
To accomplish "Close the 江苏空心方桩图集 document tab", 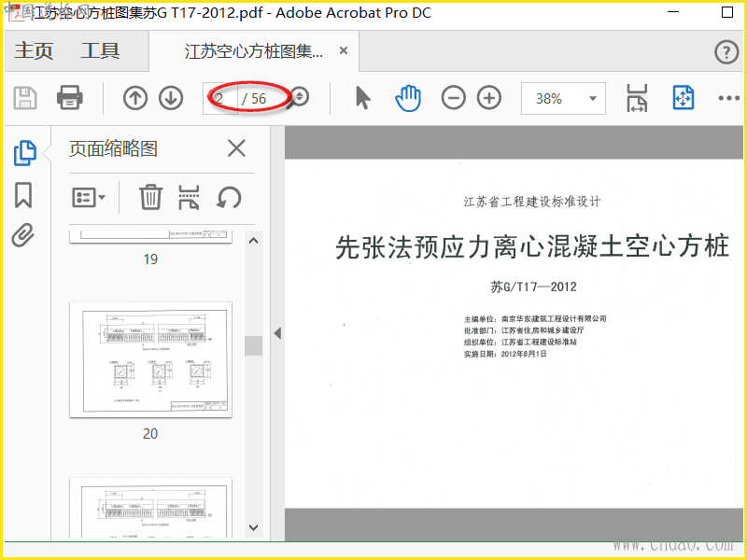I will 344,50.
